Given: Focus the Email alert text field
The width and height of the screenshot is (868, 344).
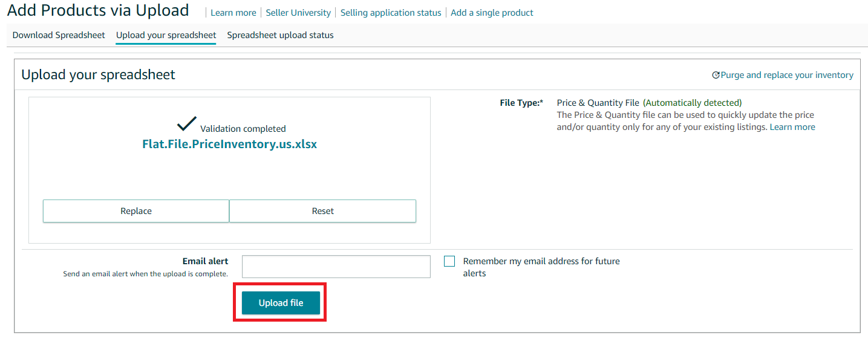Looking at the screenshot, I should [x=336, y=267].
